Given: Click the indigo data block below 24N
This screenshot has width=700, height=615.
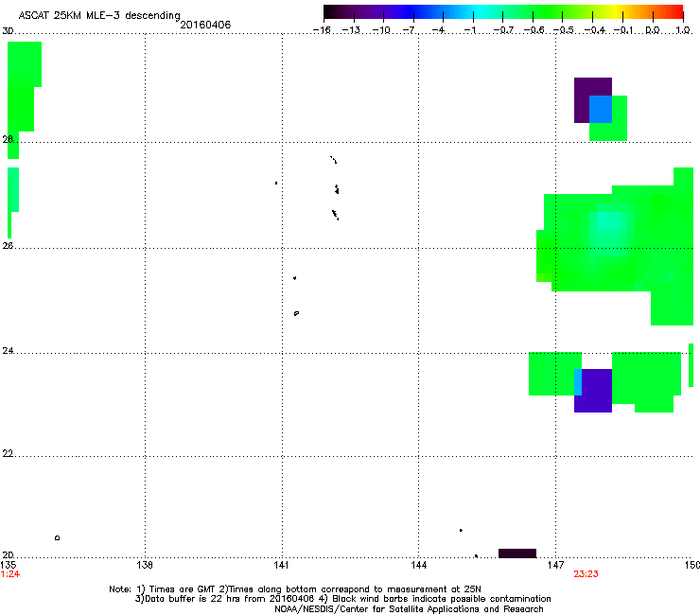Looking at the screenshot, I should [597, 391].
